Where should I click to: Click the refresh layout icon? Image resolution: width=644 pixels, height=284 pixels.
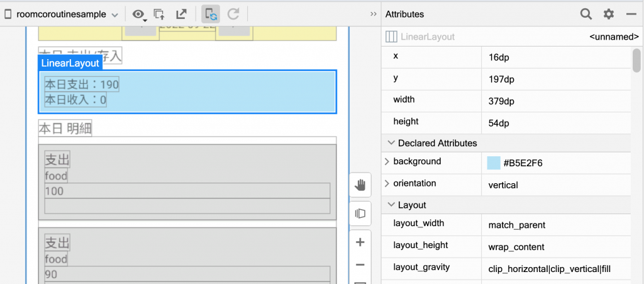pos(233,14)
